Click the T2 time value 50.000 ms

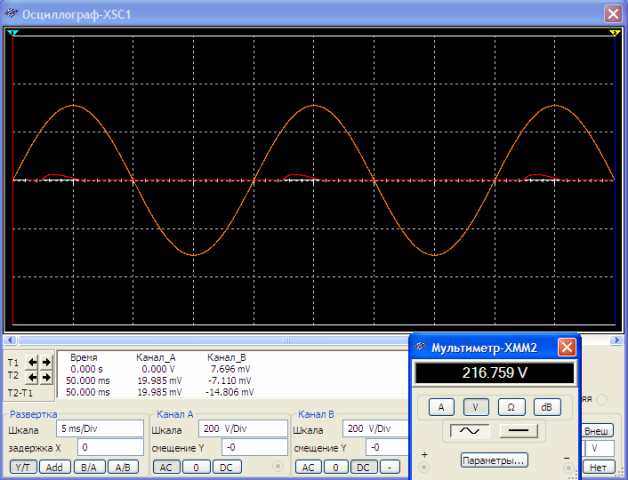tap(88, 381)
